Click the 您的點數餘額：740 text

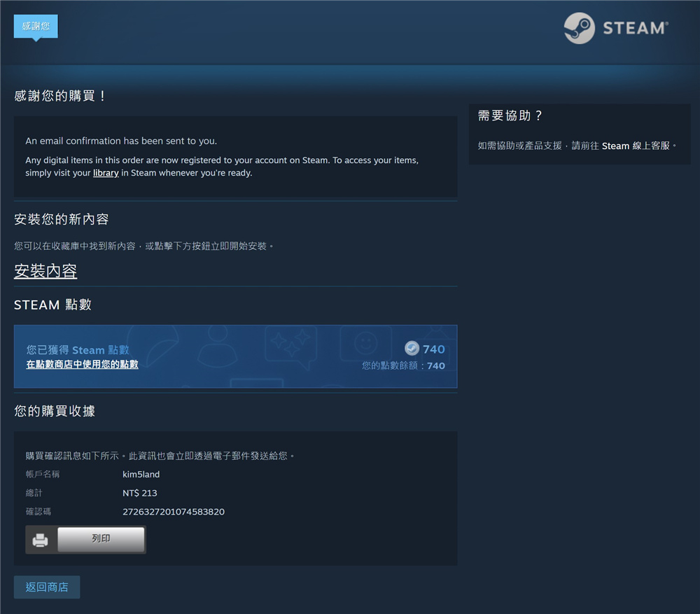pos(404,365)
